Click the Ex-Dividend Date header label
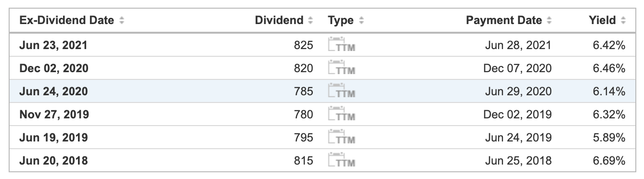Screen dimensions: 644x179 [67, 21]
